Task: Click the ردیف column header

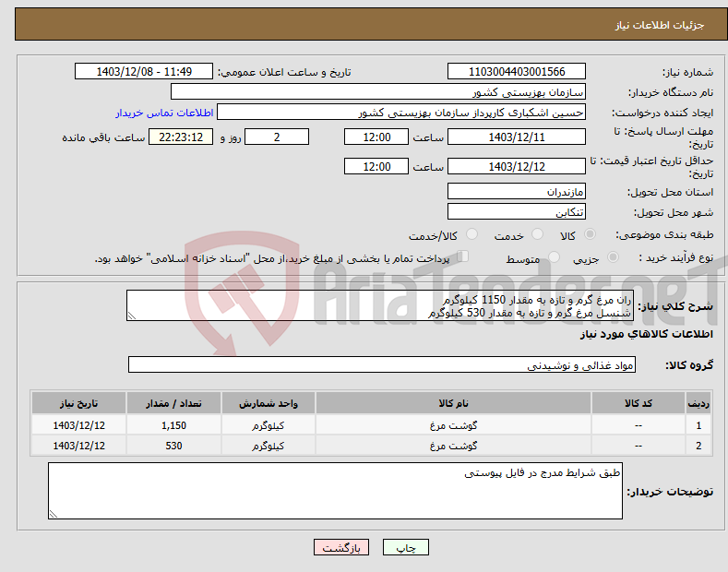Action: coord(698,403)
